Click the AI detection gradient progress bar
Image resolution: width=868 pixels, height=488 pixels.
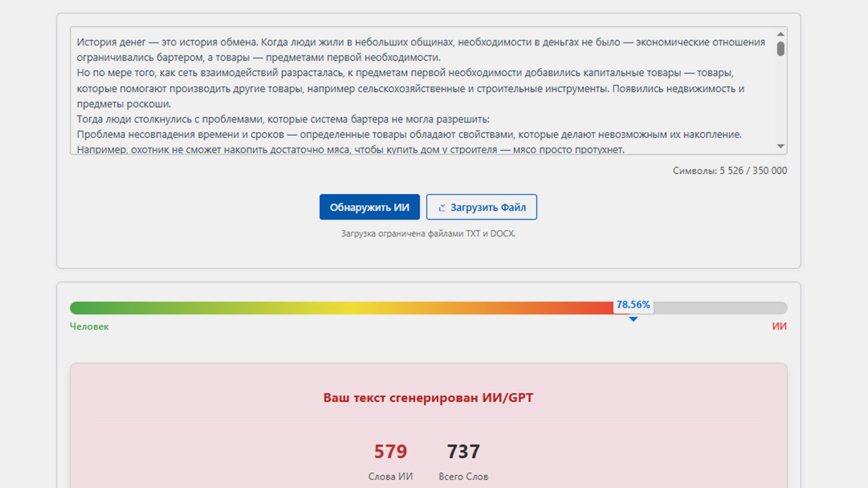click(338, 308)
